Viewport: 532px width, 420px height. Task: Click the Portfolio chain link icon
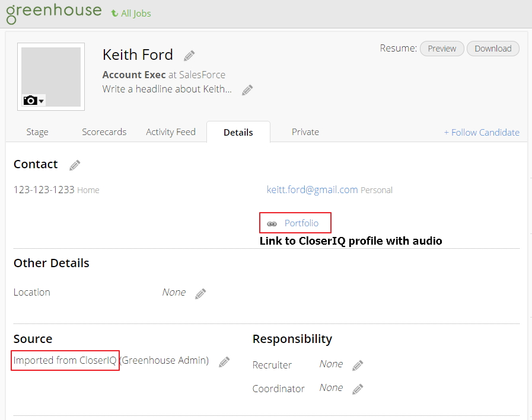pos(272,224)
